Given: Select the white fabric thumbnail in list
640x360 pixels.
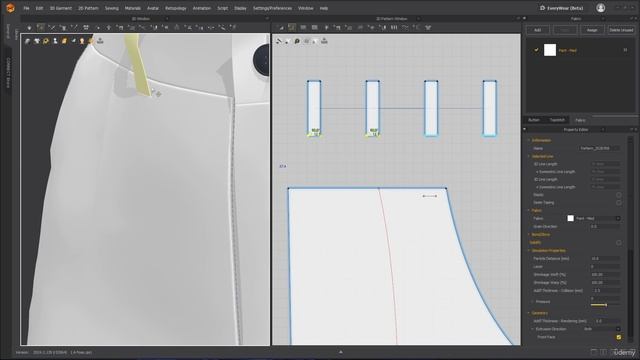Looking at the screenshot, I should pos(550,50).
